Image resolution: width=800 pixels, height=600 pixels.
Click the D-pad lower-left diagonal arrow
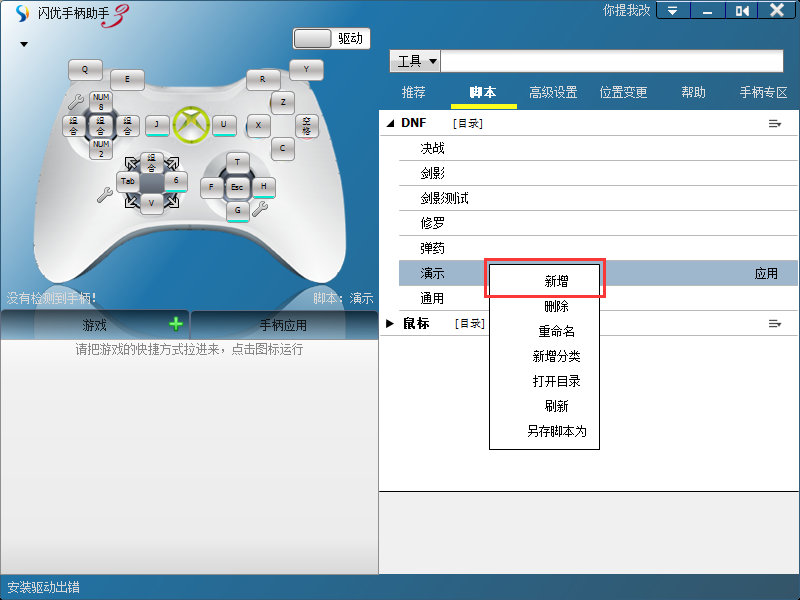(x=132, y=202)
